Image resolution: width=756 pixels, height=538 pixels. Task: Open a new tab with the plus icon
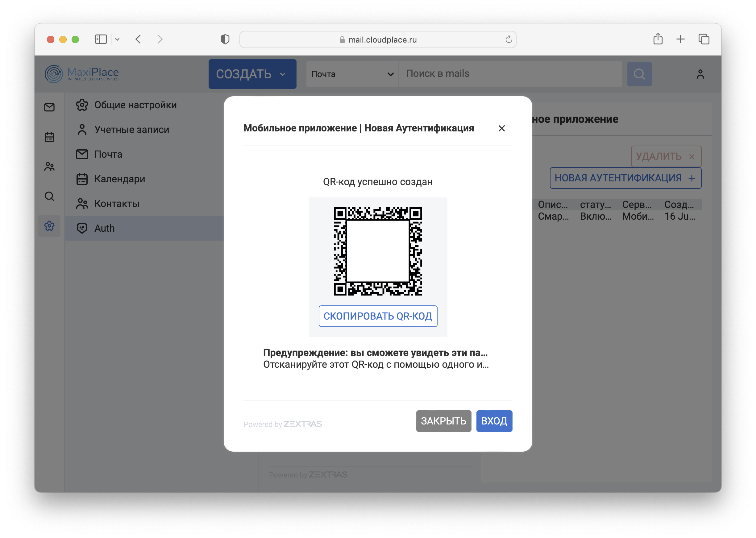tap(680, 39)
